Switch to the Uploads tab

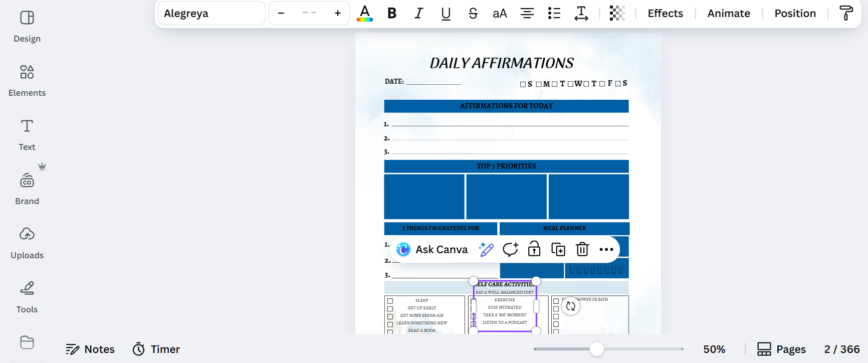click(x=27, y=243)
